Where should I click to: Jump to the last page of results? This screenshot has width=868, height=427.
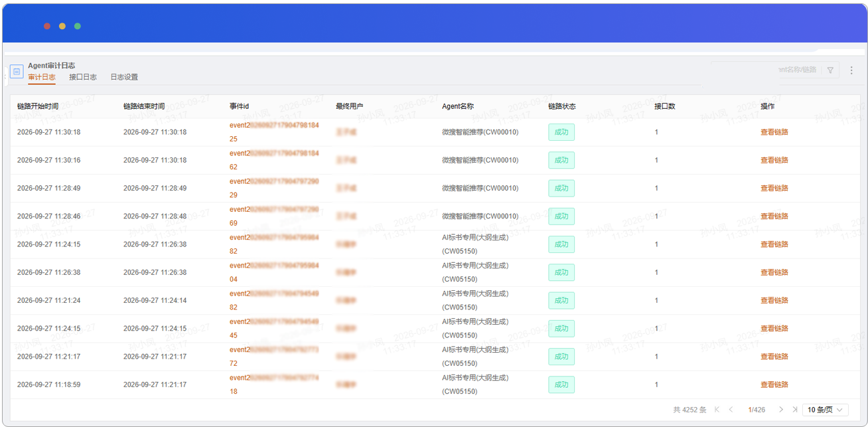pyautogui.click(x=794, y=410)
